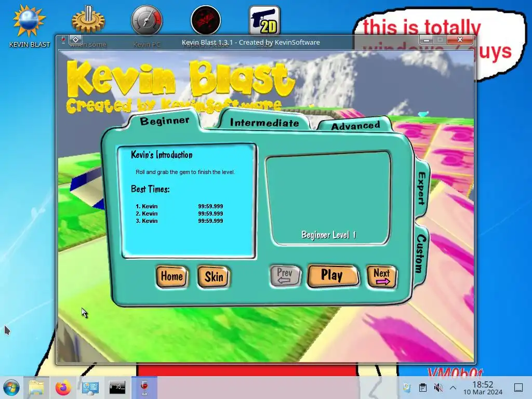This screenshot has width=532, height=399.
Task: Launch Firefox from the taskbar
Action: pos(63,388)
